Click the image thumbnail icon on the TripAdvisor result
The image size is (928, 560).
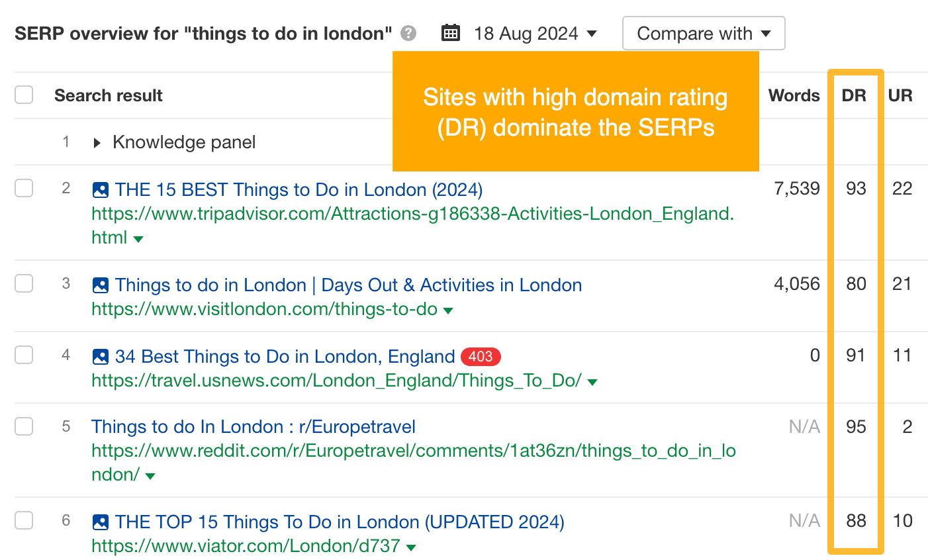(100, 190)
